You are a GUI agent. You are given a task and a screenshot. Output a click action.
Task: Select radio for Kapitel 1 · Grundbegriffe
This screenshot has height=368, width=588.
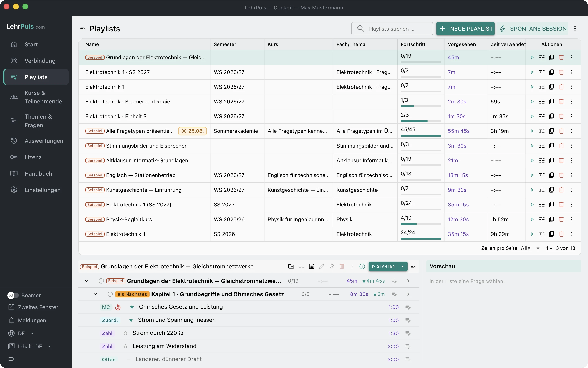point(110,294)
